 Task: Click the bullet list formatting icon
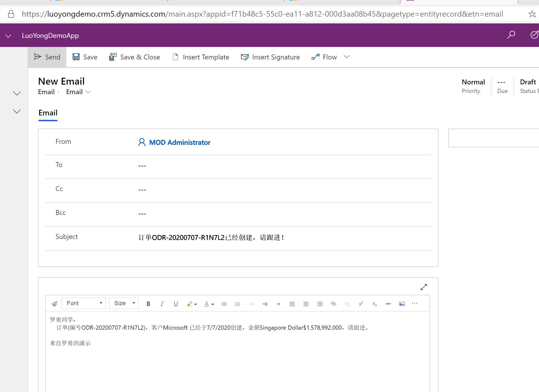click(x=224, y=303)
